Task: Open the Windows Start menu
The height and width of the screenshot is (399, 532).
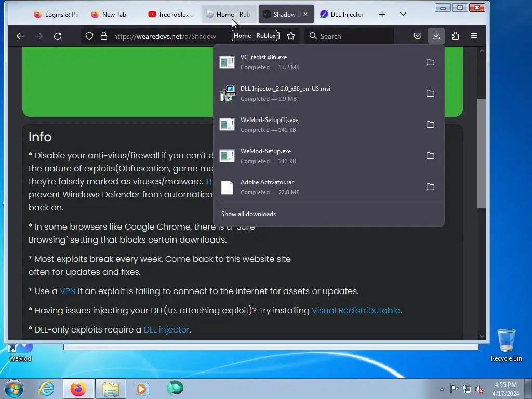Action: [14, 389]
